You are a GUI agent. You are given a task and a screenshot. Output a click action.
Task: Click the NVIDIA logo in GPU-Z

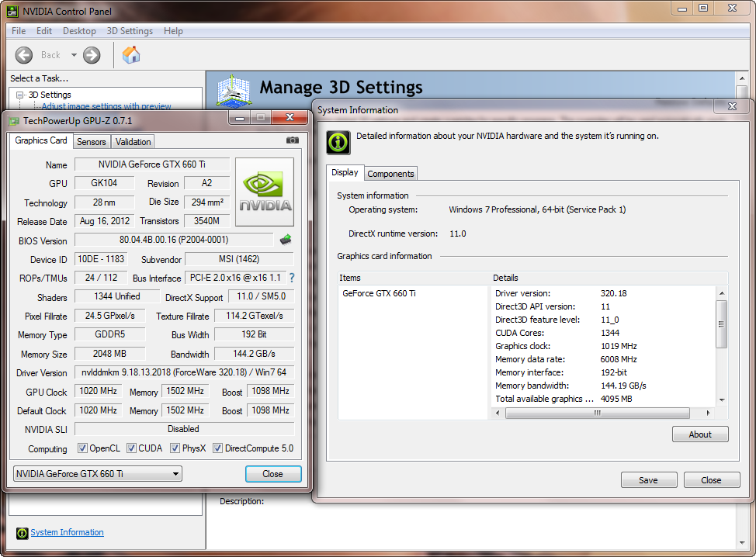click(x=265, y=192)
